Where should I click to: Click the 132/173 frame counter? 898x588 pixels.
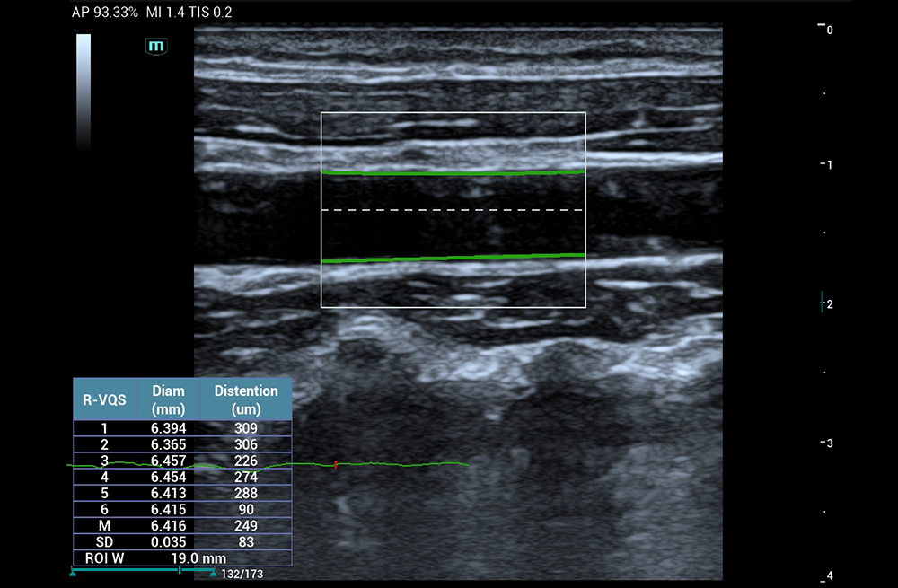[242, 574]
